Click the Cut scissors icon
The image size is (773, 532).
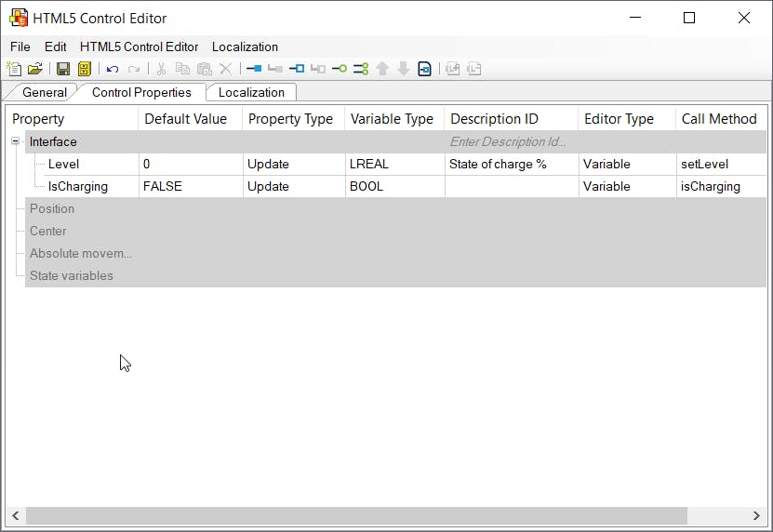pyautogui.click(x=161, y=69)
